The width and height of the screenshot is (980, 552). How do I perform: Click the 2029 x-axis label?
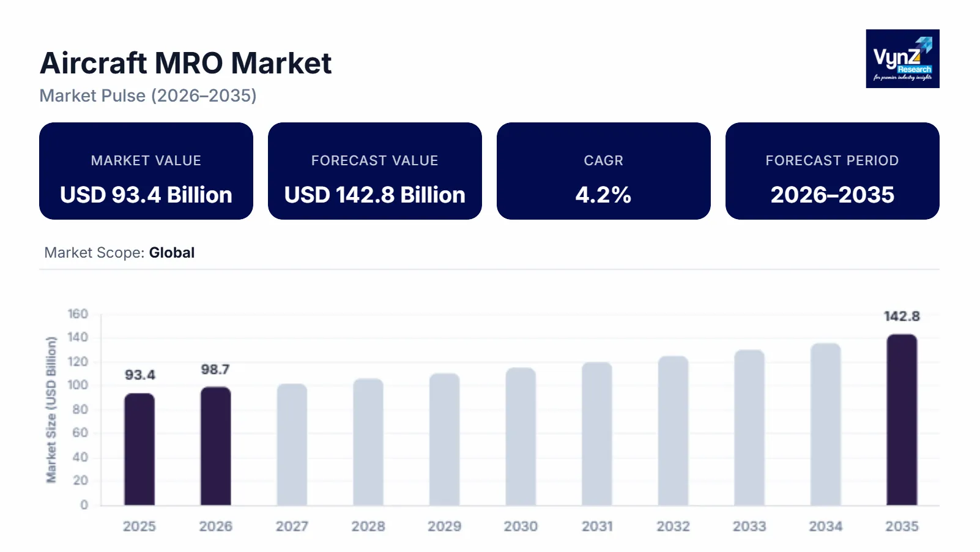[x=444, y=526]
